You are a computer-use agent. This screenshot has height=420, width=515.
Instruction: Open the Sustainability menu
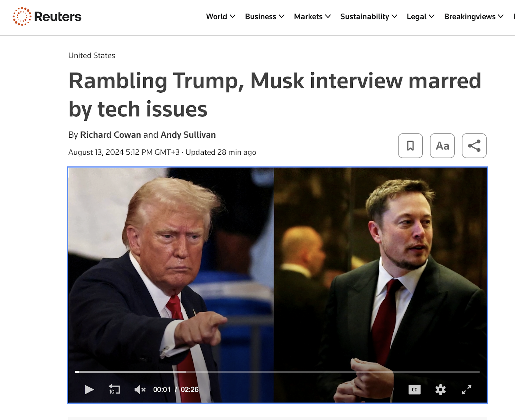pos(369,16)
